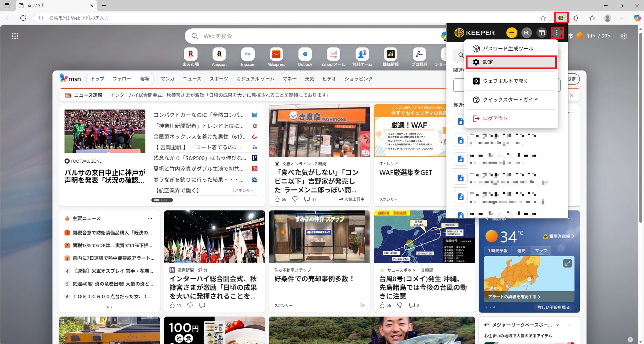Screen dimensions: 644x344
Task: Like the 吉野家 article with thumbs up
Action: click(277, 199)
